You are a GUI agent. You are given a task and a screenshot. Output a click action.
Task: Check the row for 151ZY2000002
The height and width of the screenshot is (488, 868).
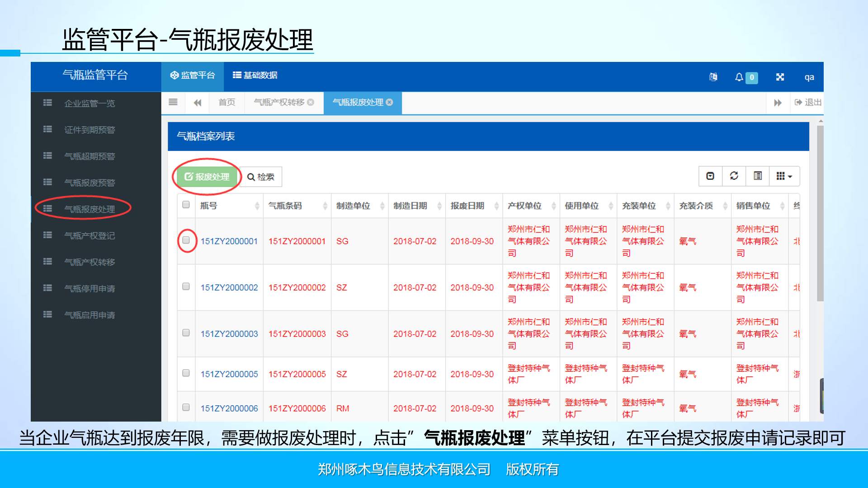tap(186, 286)
